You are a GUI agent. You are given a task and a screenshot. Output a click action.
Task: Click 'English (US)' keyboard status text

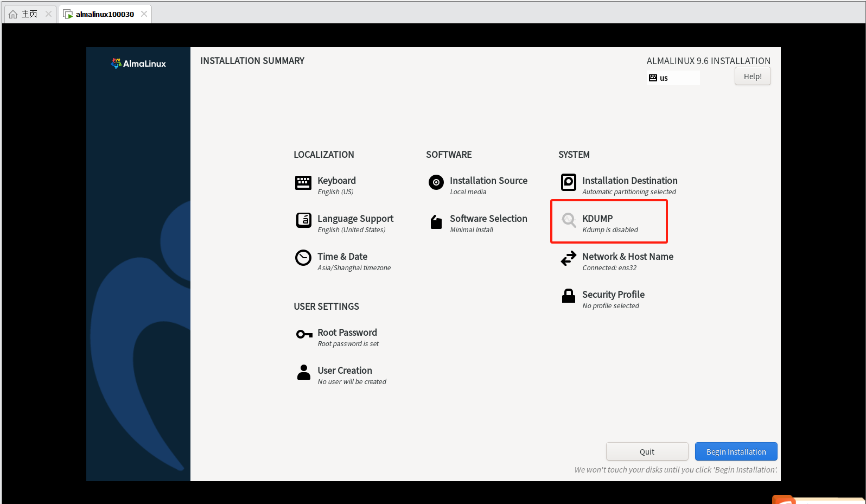(x=335, y=192)
